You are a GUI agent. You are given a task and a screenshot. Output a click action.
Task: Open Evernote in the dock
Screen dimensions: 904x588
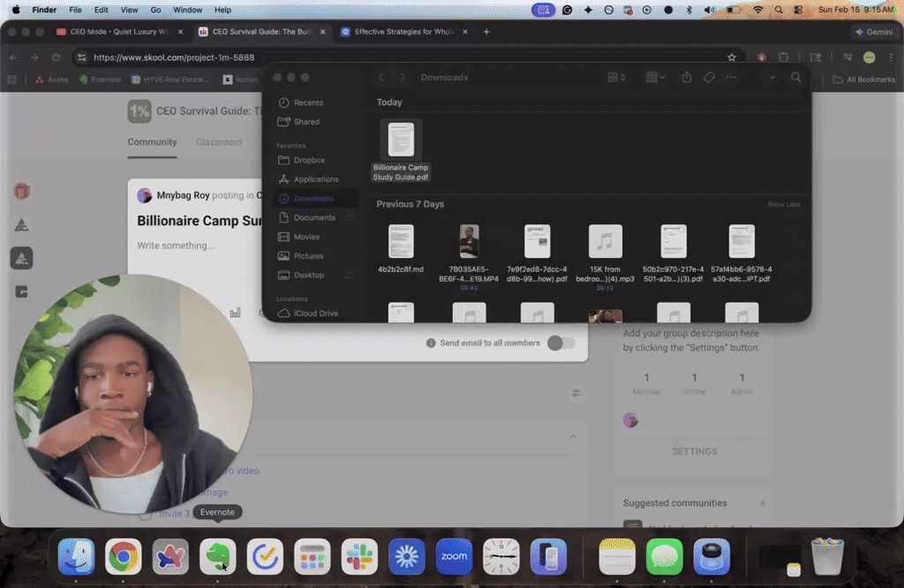click(x=217, y=556)
